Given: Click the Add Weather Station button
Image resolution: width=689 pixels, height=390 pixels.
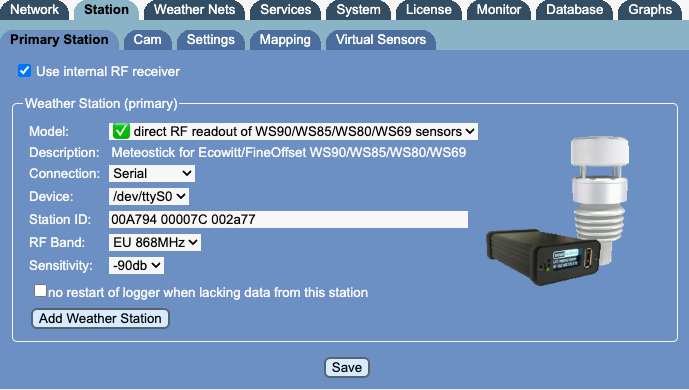Looking at the screenshot, I should 100,318.
